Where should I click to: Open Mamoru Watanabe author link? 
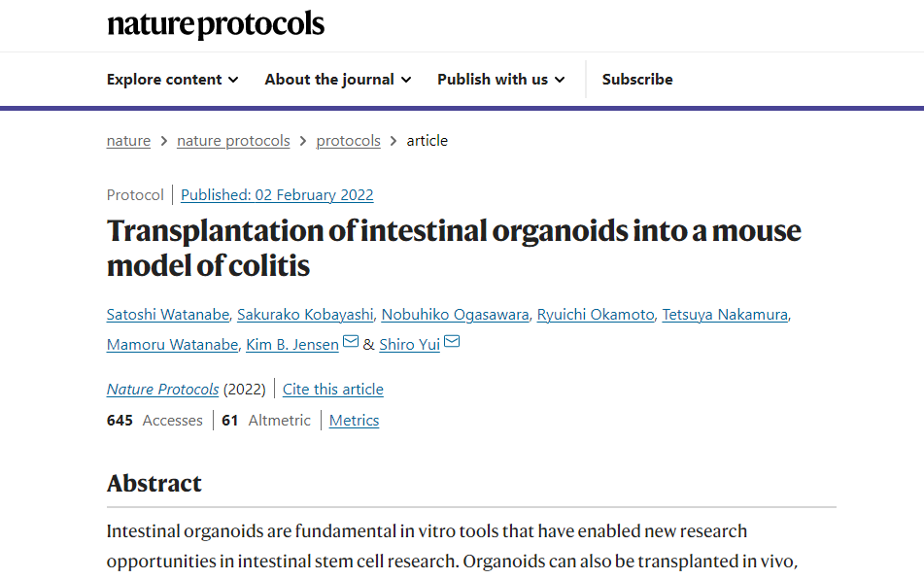[x=173, y=345]
